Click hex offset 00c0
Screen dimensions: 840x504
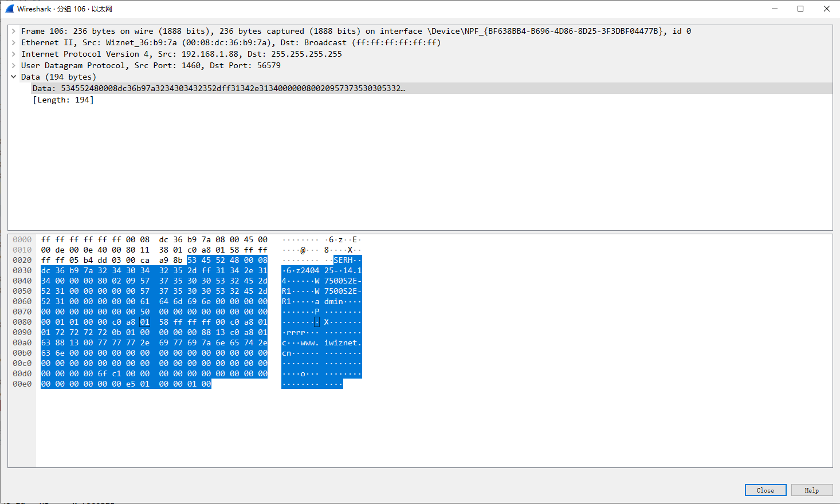22,363
